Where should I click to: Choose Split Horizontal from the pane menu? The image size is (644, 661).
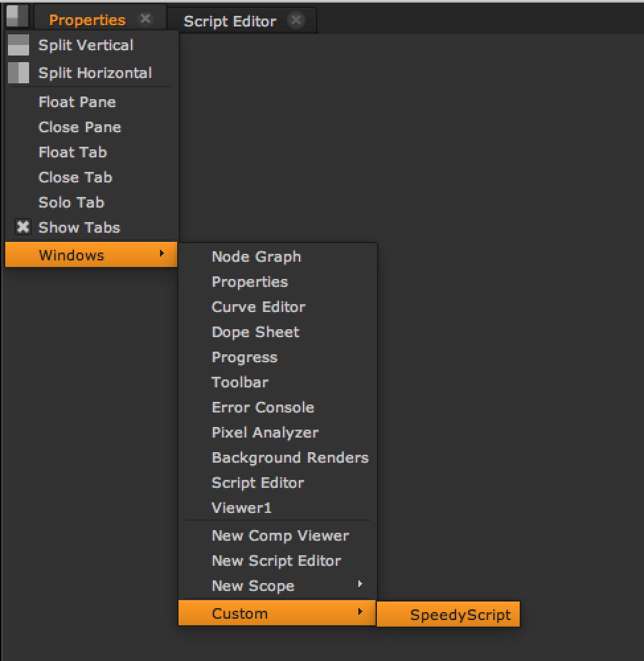(x=95, y=73)
